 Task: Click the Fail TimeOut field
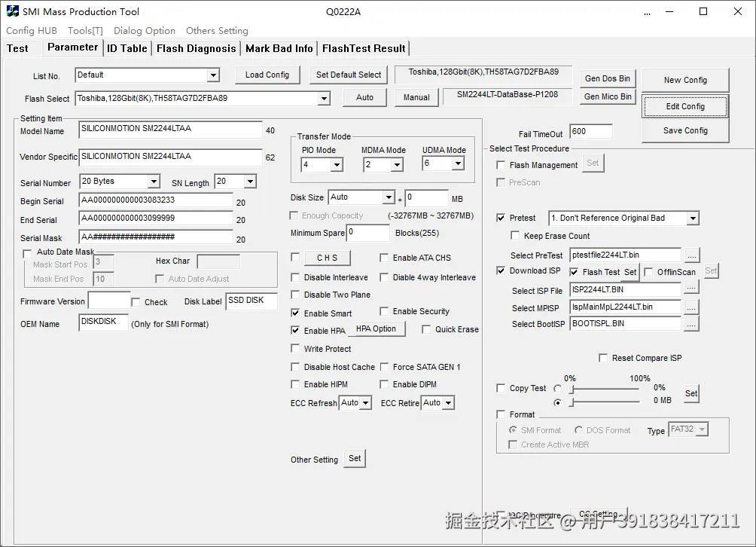click(591, 132)
